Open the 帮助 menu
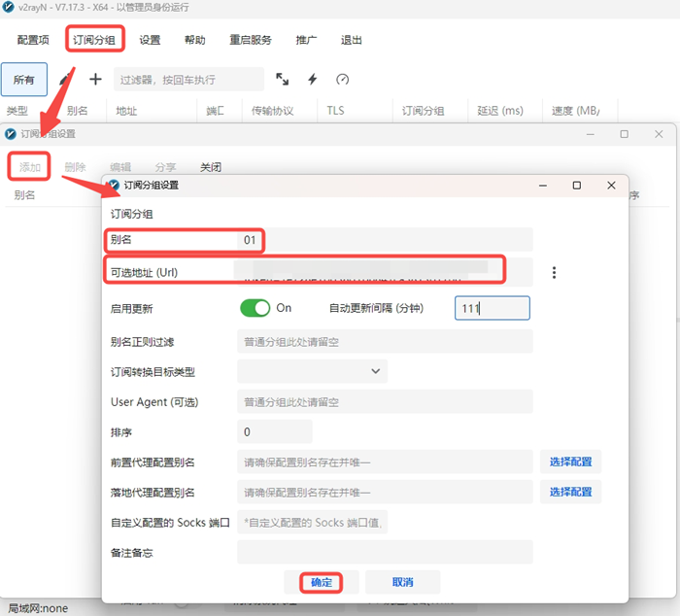680x616 pixels. [194, 40]
